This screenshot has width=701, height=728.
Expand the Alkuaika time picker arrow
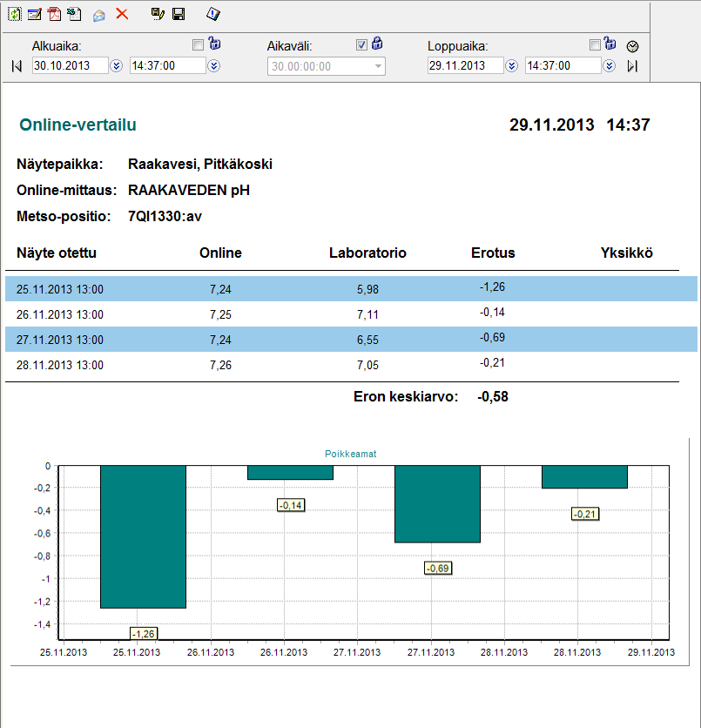pyautogui.click(x=213, y=66)
